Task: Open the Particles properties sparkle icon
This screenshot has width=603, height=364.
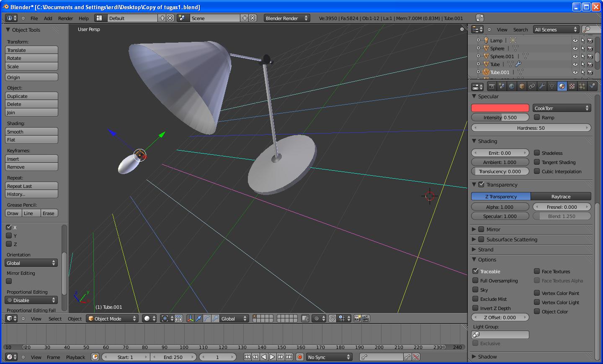Action: (x=582, y=86)
